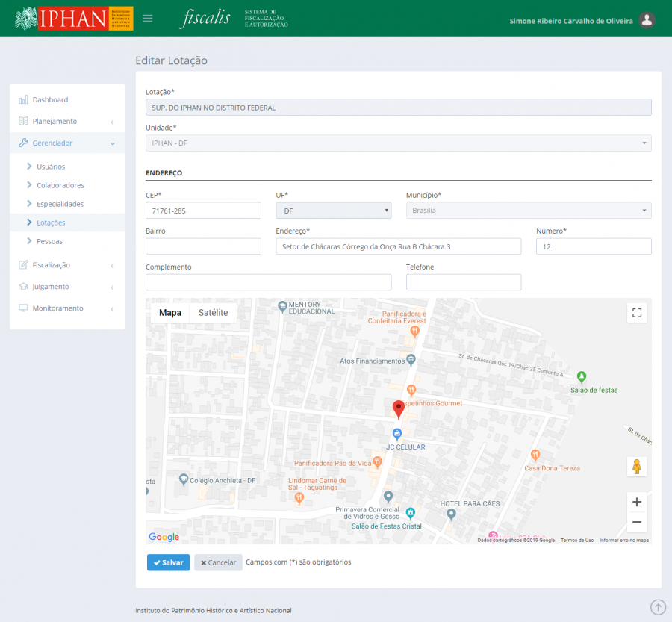Click the CEP input field
Viewport: 672px width, 622px height.
(x=203, y=211)
